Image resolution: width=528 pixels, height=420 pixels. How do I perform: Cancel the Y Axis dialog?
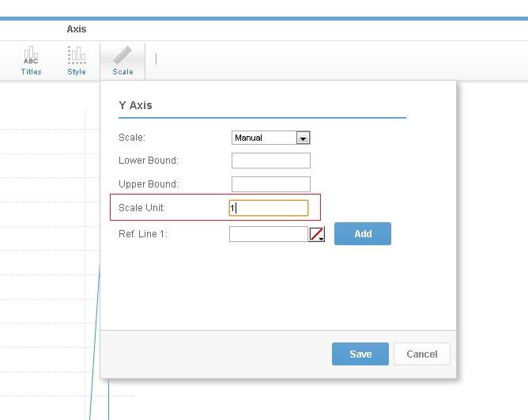coord(421,354)
